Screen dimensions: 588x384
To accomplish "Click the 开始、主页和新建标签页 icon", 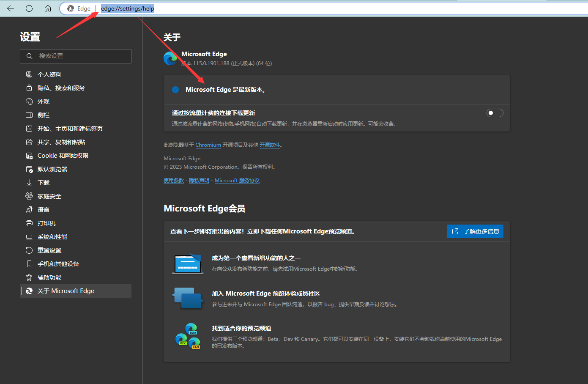I will pos(29,129).
